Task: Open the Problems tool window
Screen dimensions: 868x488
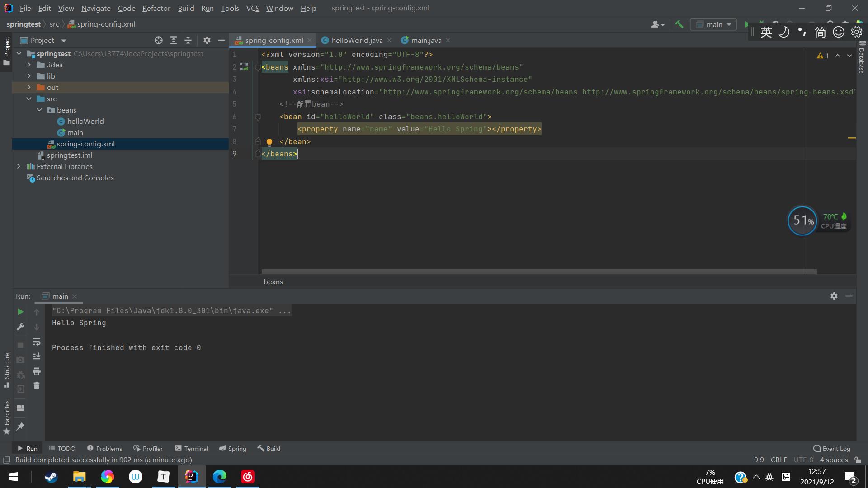Action: 104,449
